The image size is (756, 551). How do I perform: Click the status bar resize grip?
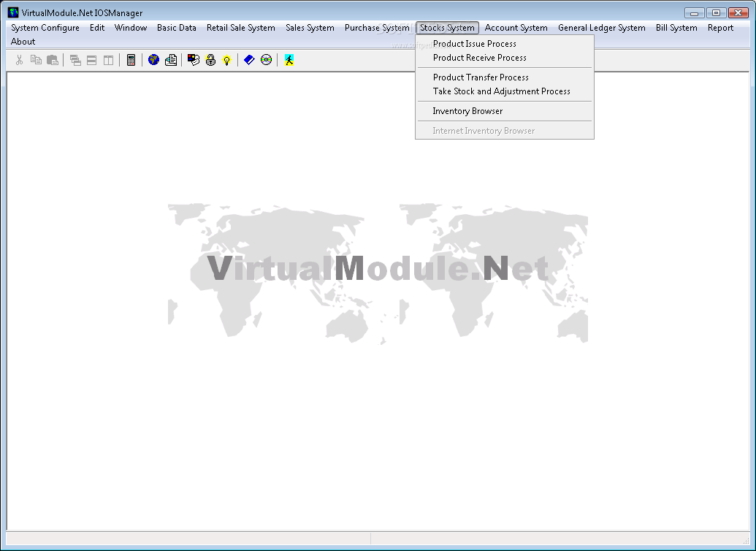[747, 541]
